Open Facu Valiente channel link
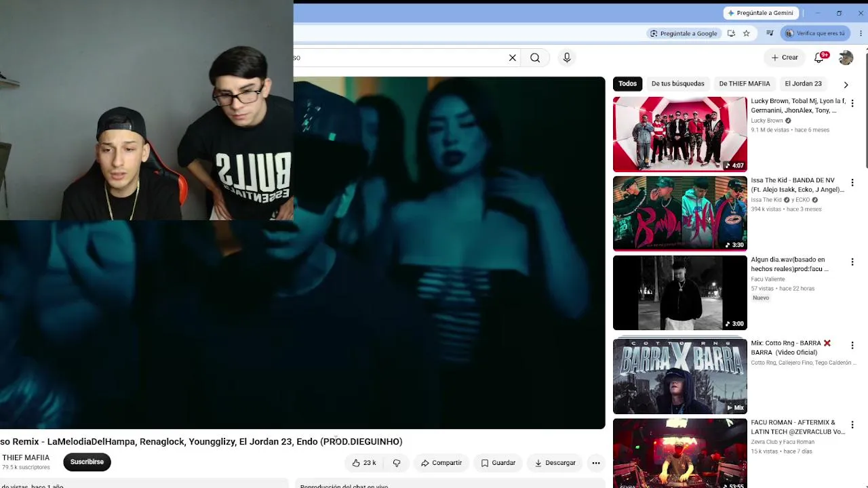Screen dimensions: 868x488 tap(768, 279)
